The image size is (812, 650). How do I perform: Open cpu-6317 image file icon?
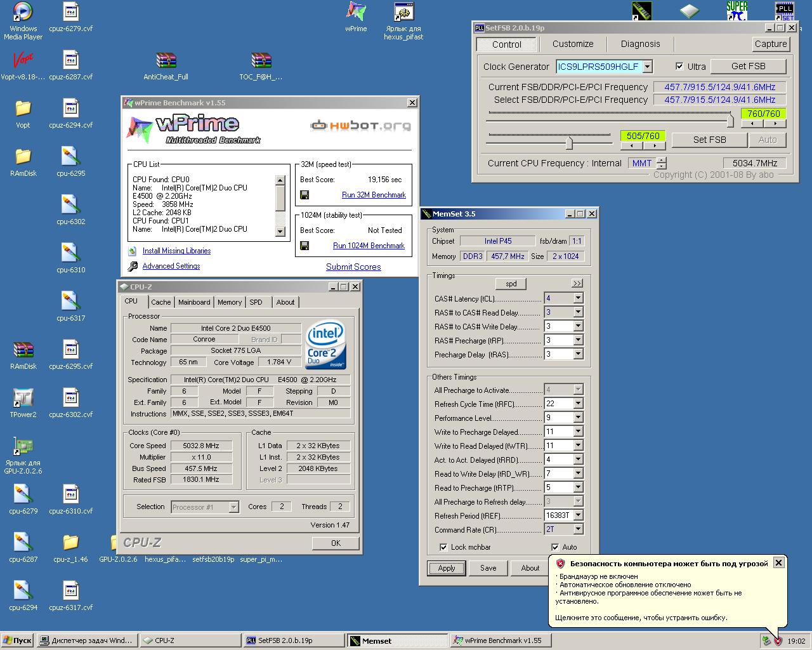tap(70, 301)
